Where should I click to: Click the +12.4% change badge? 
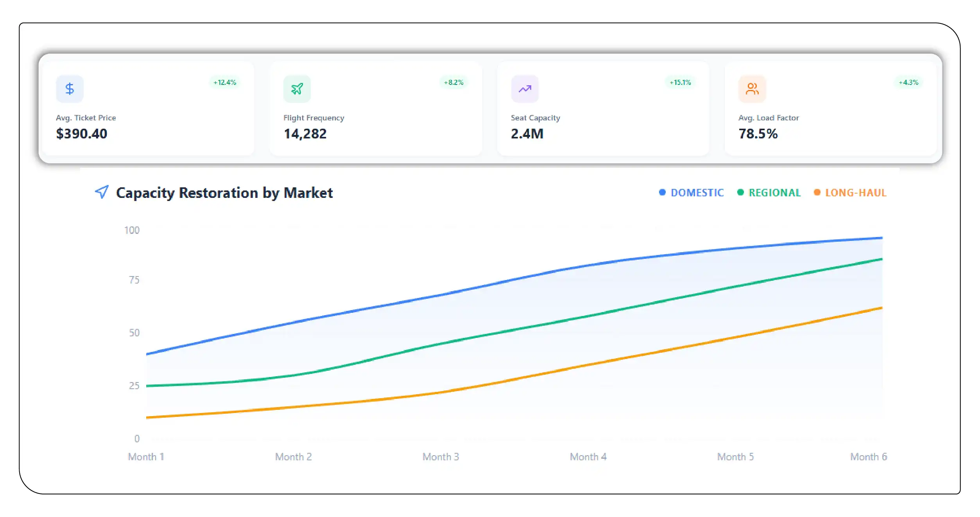pyautogui.click(x=225, y=83)
